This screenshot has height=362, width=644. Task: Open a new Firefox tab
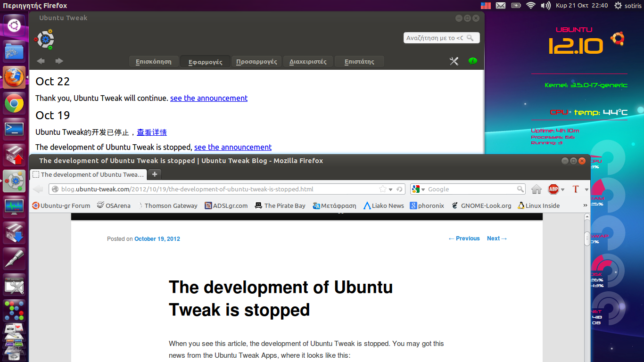(x=154, y=174)
